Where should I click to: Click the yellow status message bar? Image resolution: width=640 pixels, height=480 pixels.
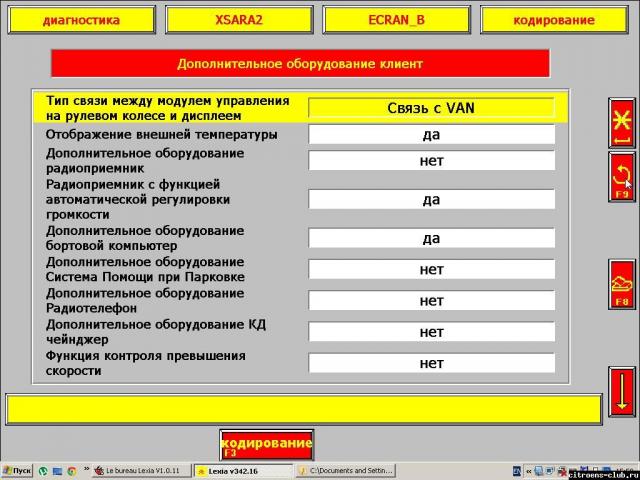[x=304, y=409]
